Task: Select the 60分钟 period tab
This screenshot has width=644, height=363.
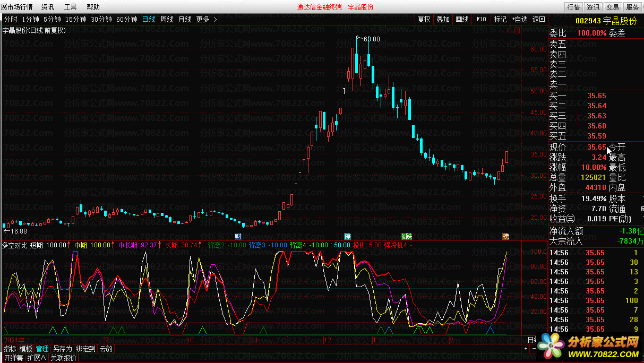Action: 127,19
